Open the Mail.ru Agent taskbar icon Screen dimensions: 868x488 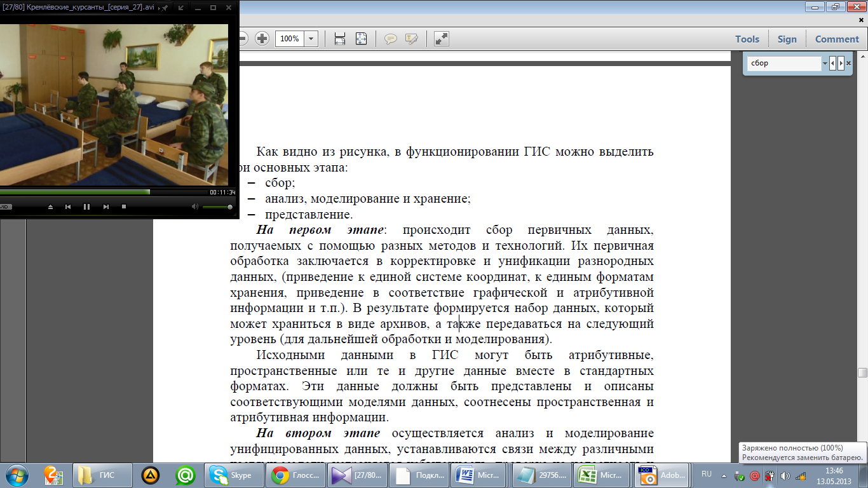185,475
